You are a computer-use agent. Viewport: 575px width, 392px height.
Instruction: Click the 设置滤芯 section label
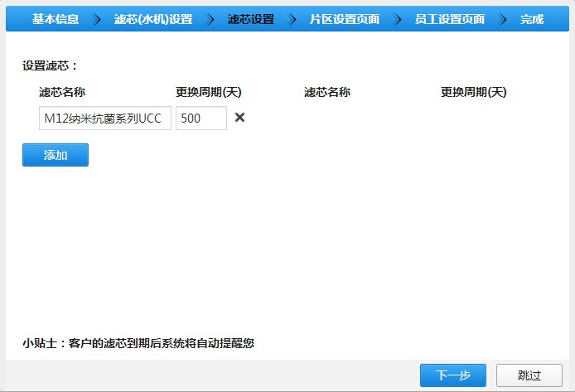tap(50, 65)
